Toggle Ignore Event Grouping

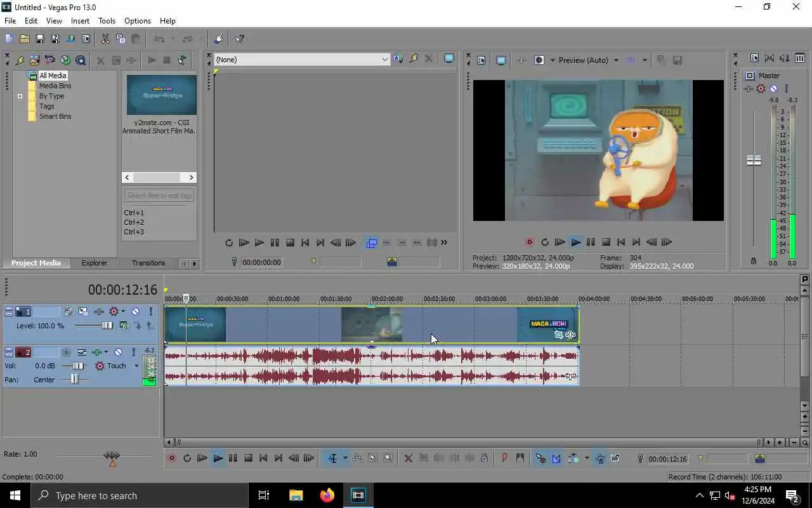tap(615, 458)
